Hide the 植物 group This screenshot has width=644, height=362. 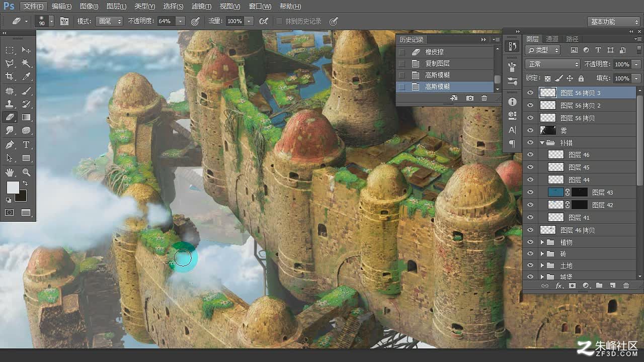point(530,242)
